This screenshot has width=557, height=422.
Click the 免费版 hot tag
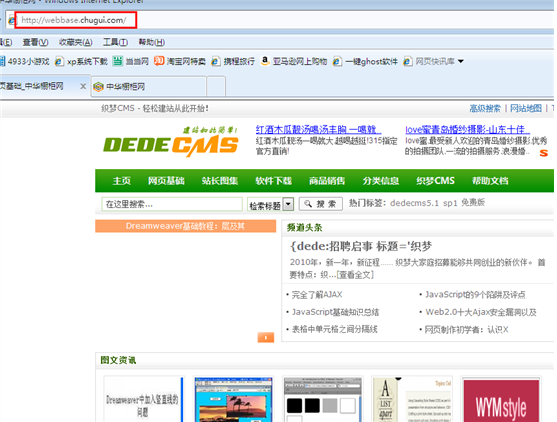click(473, 203)
